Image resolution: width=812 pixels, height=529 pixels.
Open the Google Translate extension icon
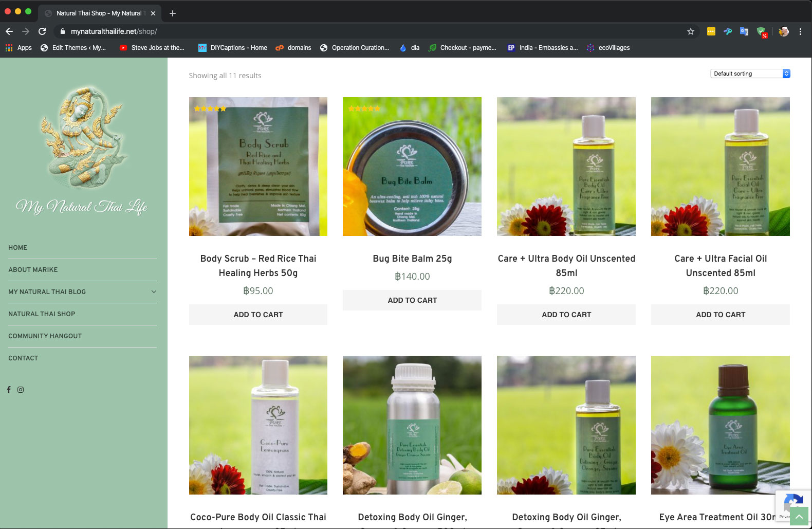[x=744, y=31]
